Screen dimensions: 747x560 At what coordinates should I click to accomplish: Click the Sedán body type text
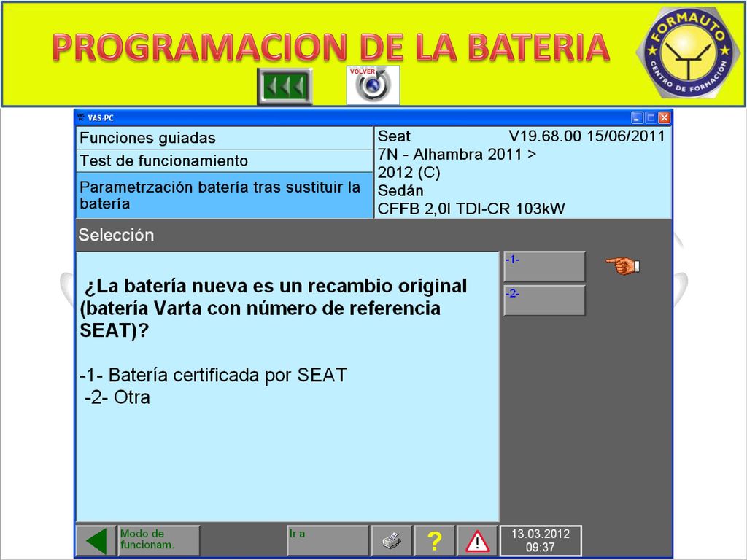pos(400,191)
